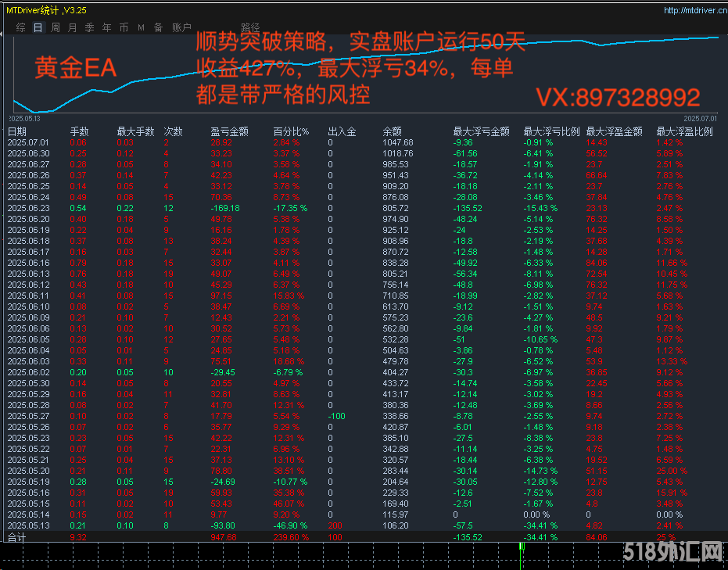The height and width of the screenshot is (570, 728).
Task: Click the 日期 column header
Action: click(x=17, y=132)
